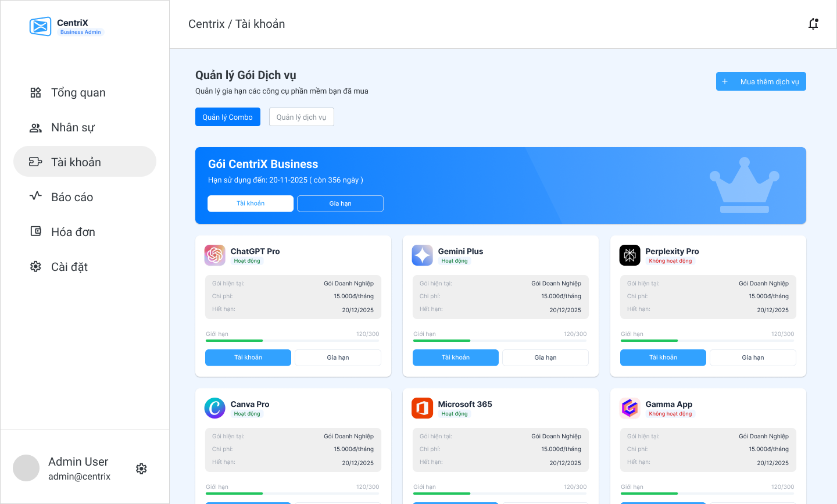Image resolution: width=837 pixels, height=504 pixels.
Task: Click Tài khoản button on ChatGPT Pro card
Action: pos(248,358)
